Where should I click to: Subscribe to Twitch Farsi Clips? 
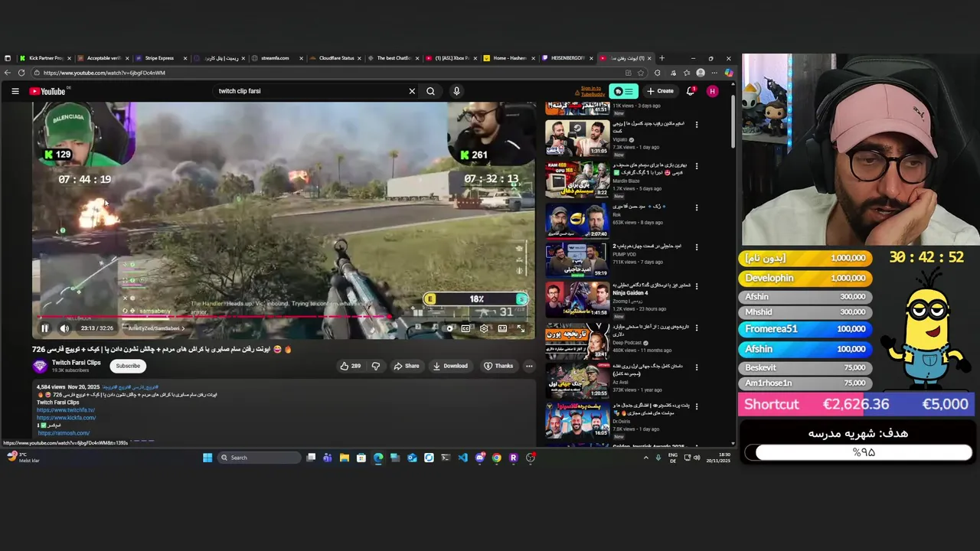click(x=128, y=366)
